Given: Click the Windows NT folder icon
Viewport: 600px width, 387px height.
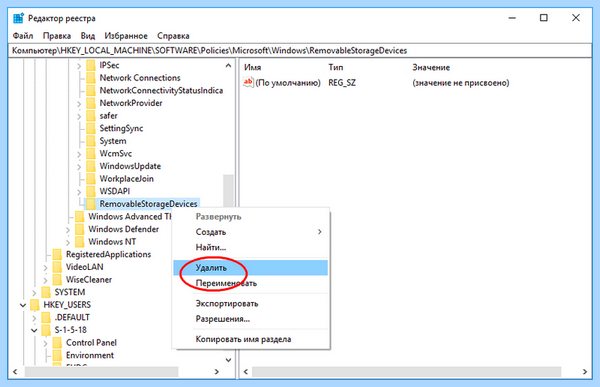Looking at the screenshot, I should tap(80, 242).
